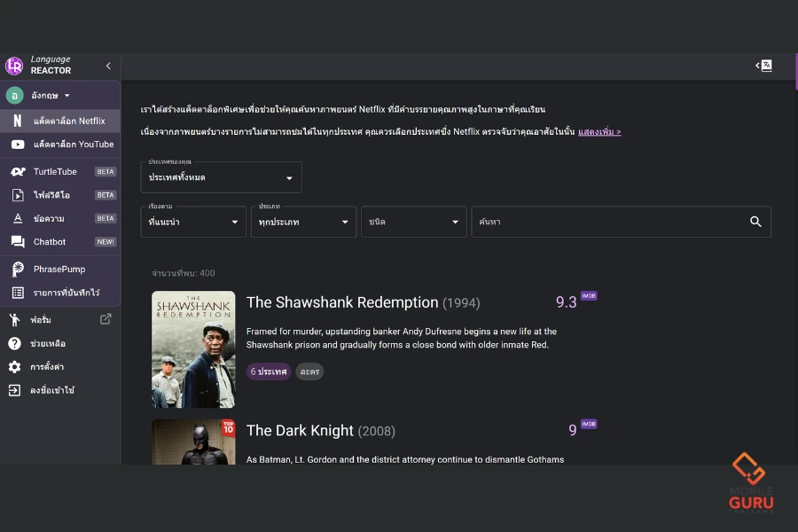Click the 9.3 rating score
This screenshot has height=532, width=798.
point(566,302)
